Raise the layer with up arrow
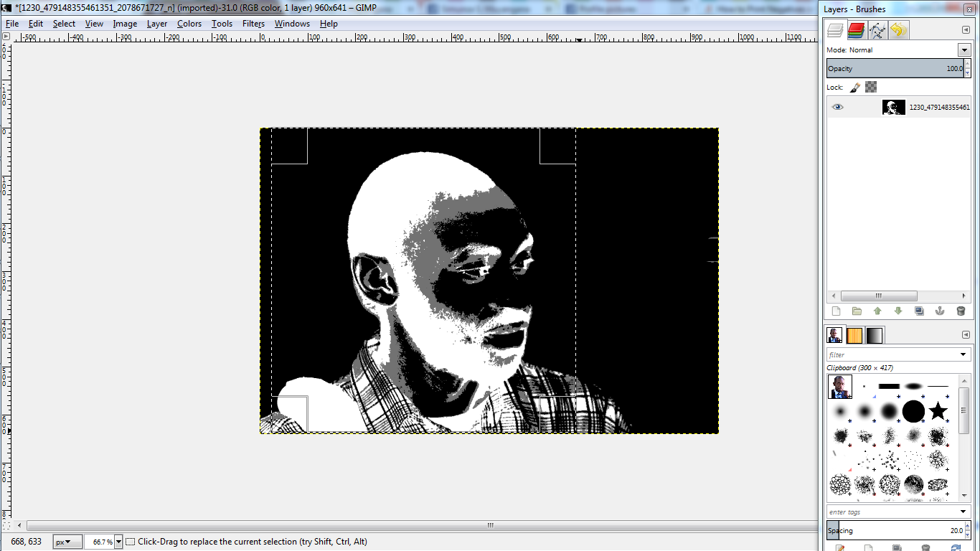This screenshot has width=980, height=551. pos(877,311)
